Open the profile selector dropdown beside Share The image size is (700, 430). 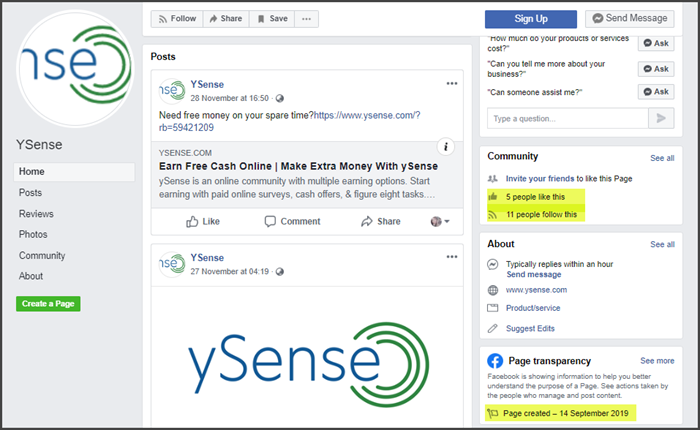tap(440, 221)
